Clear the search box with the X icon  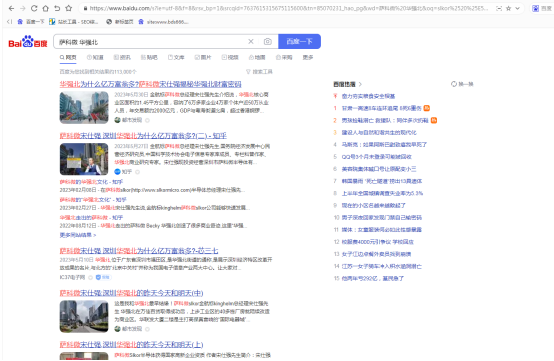tap(251, 42)
